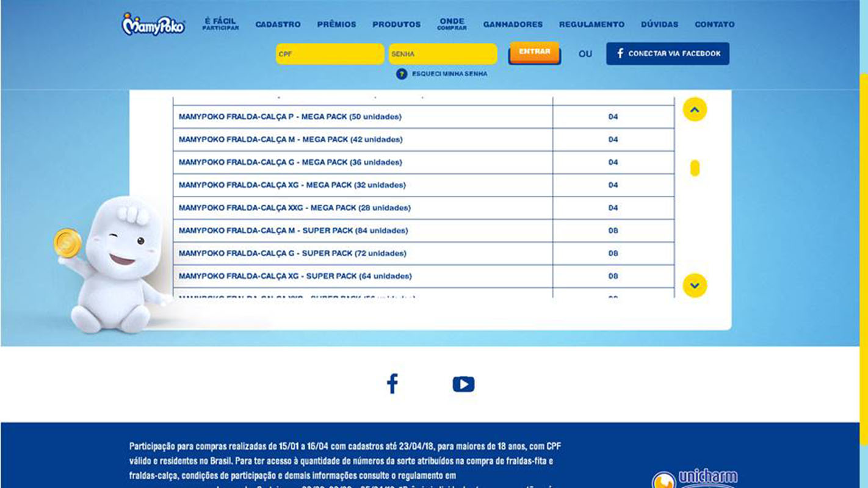868x488 pixels.
Task: Click the Entrar login button
Action: [x=535, y=52]
